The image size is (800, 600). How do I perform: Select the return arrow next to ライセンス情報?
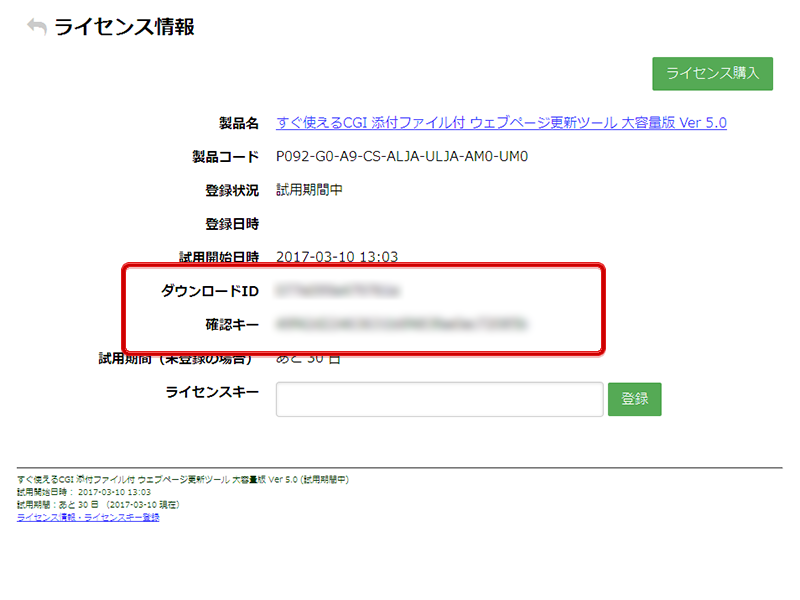pyautogui.click(x=34, y=28)
